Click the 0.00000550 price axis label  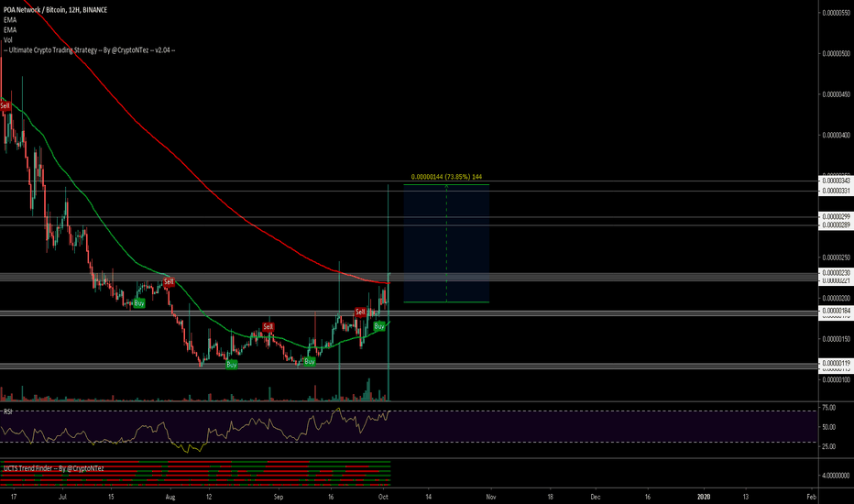click(836, 13)
